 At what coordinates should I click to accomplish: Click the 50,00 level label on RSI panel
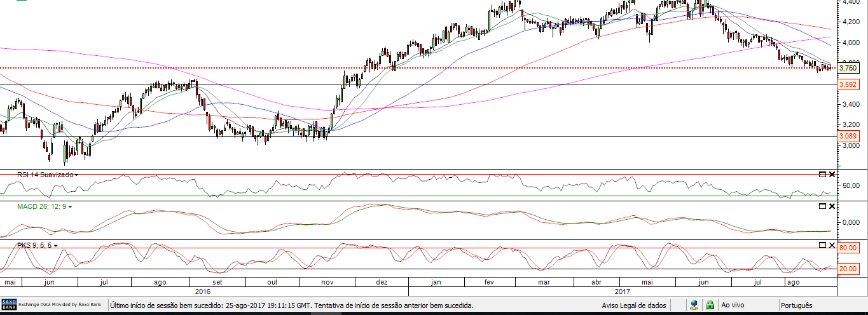[850, 185]
